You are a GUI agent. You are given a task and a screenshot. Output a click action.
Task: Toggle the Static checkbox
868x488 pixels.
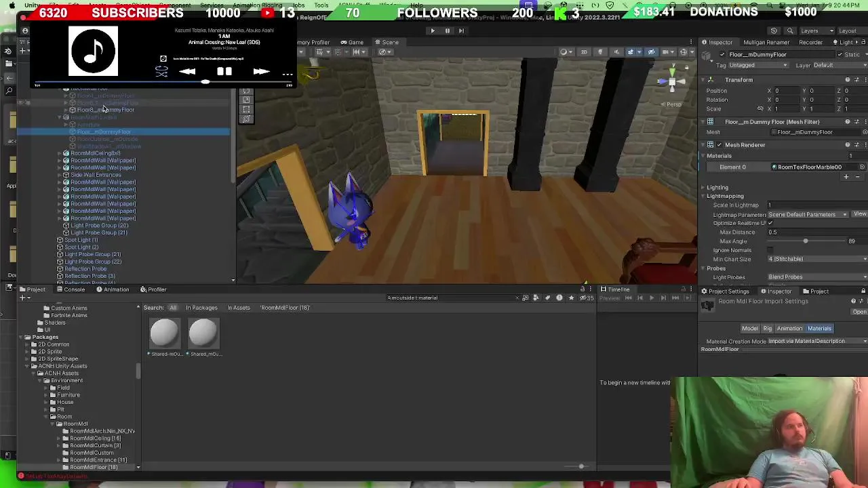coord(839,54)
